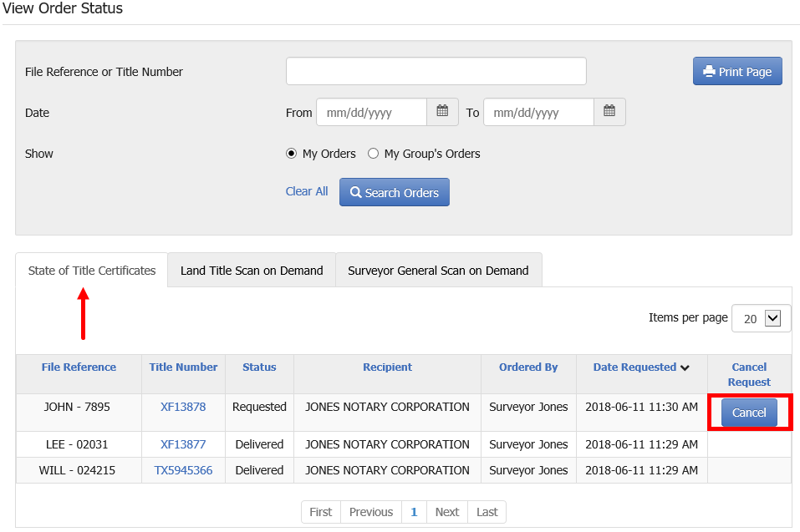Switch to Land Title Scan on Demand tab
Screen dimensions: 800x532
252,271
